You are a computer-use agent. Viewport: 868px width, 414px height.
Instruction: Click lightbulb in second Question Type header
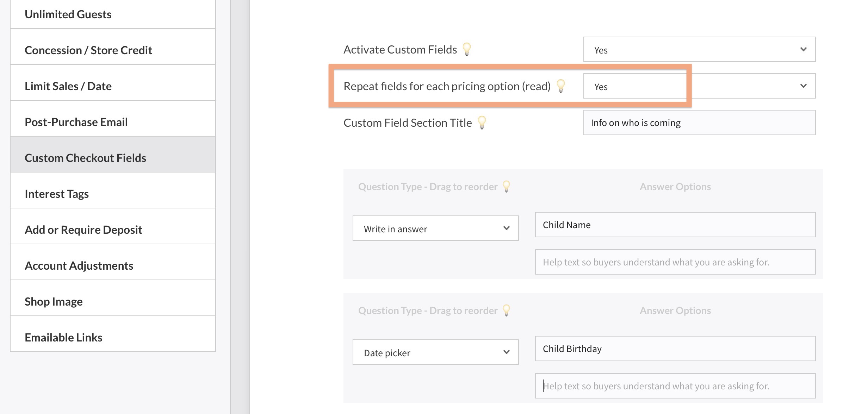pyautogui.click(x=506, y=310)
